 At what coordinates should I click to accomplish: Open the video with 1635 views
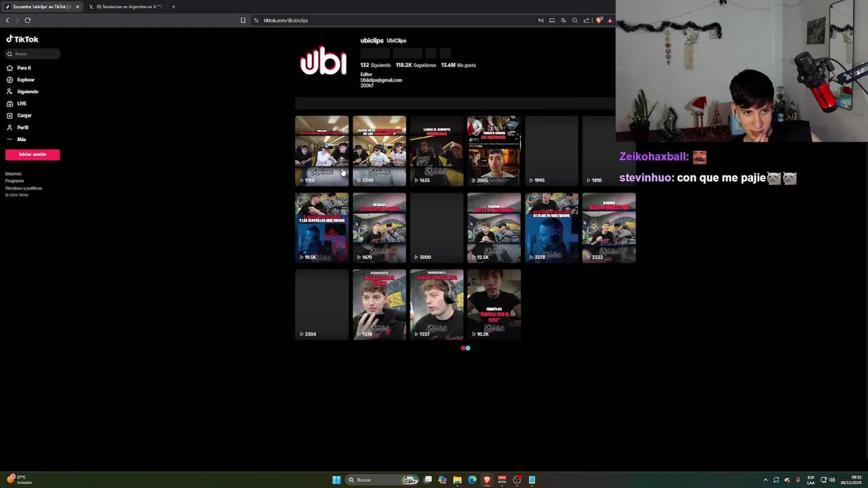tap(437, 150)
